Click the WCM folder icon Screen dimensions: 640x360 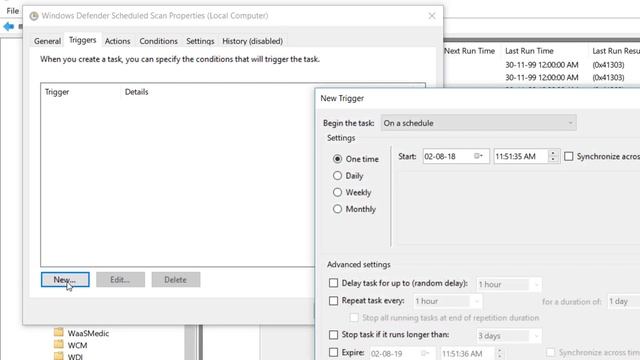click(x=59, y=344)
